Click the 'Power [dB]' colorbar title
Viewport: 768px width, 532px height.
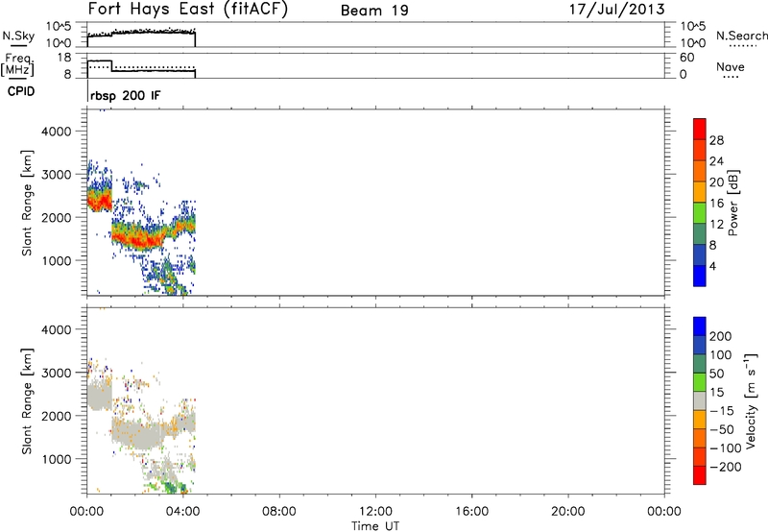pos(732,203)
